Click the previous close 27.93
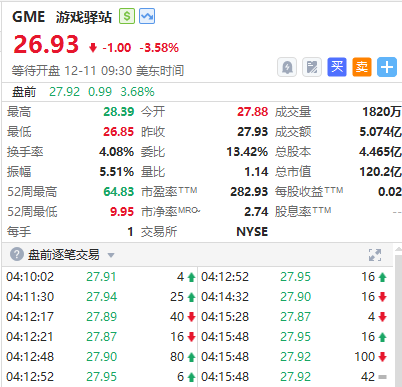The width and height of the screenshot is (402, 387). [253, 132]
